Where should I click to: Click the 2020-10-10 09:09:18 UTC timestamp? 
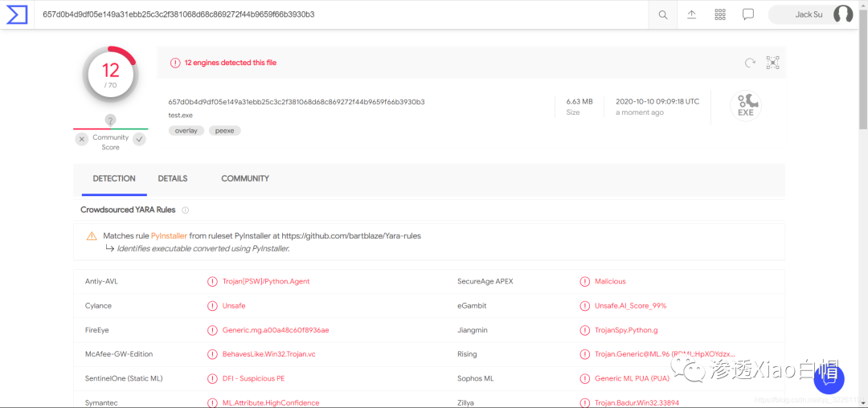click(x=657, y=102)
